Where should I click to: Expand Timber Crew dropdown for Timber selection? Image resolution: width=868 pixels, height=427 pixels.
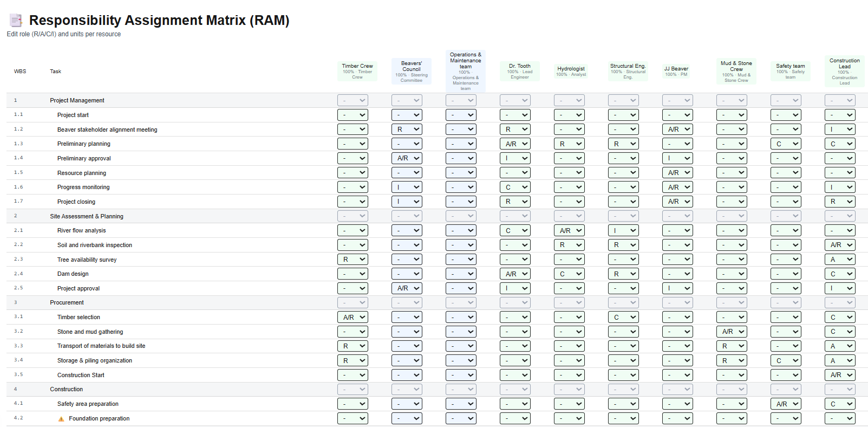[x=352, y=318]
